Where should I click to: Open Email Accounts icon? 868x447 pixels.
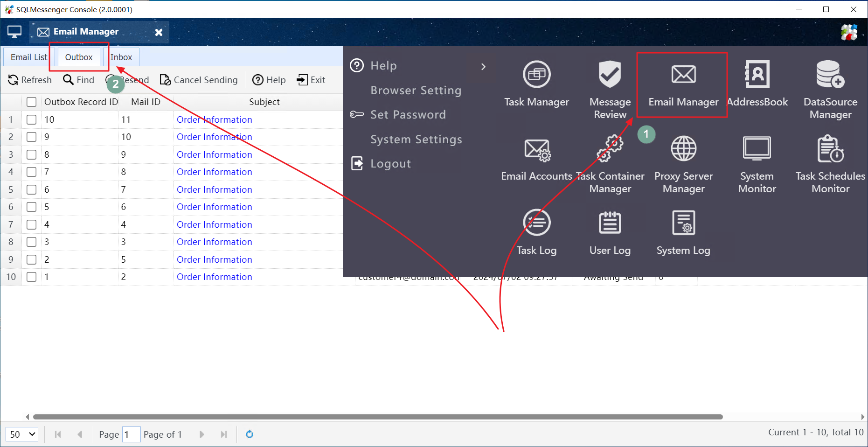coord(537,150)
